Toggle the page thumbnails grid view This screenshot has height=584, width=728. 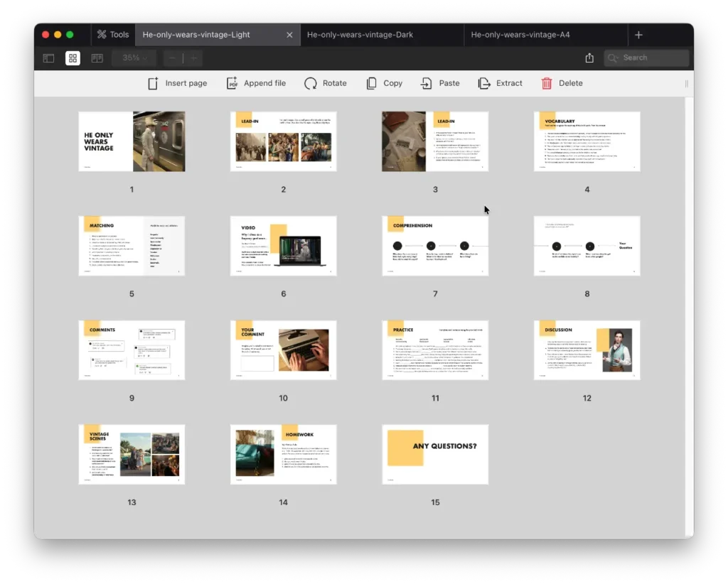click(73, 58)
